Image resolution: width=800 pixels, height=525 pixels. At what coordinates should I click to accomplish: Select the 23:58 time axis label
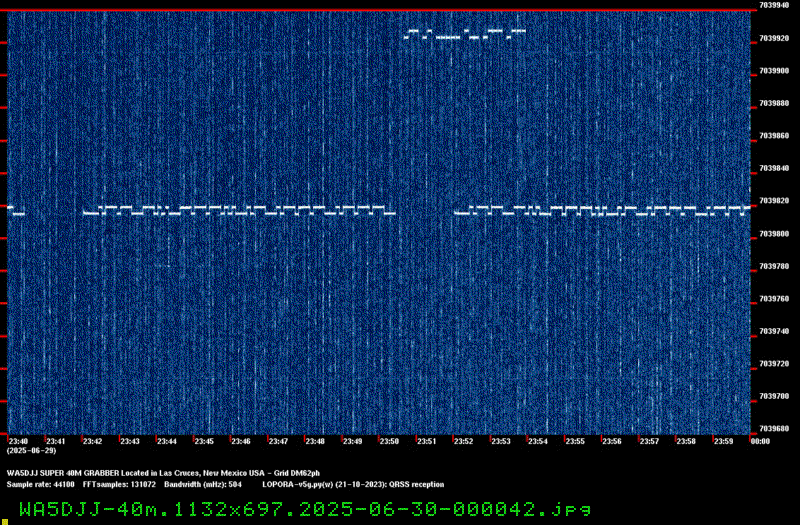click(686, 441)
